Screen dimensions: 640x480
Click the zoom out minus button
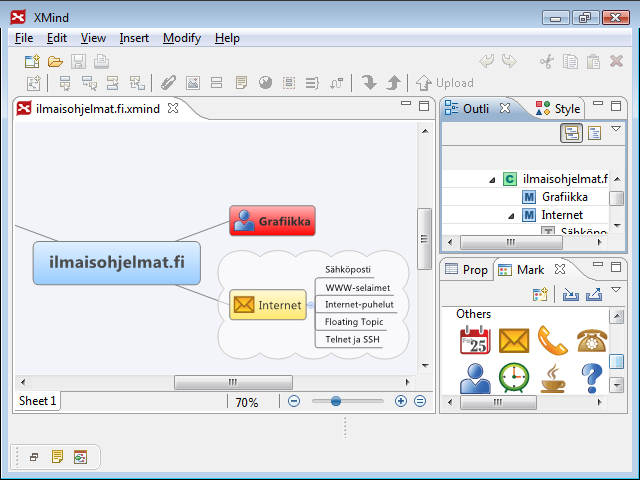pos(294,401)
